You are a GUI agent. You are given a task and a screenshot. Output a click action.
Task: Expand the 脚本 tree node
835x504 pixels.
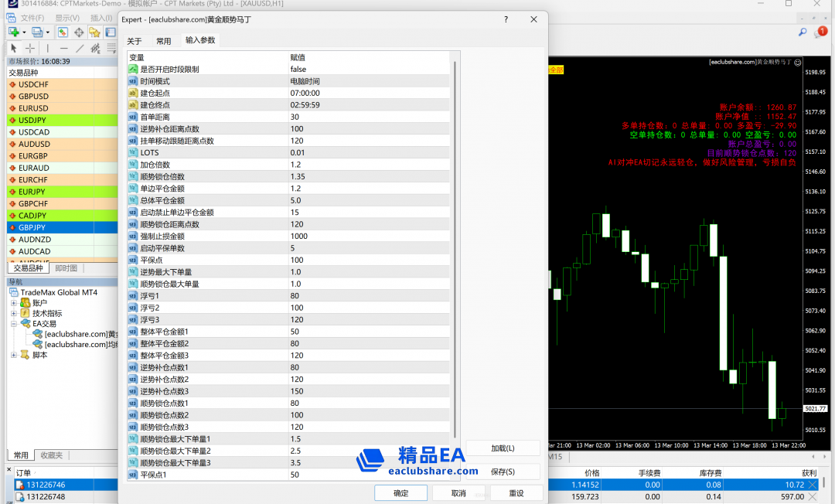click(14, 355)
